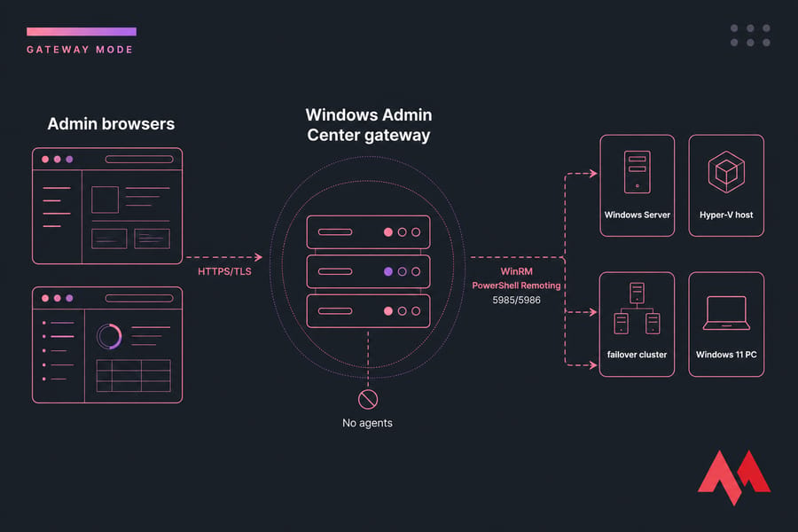Click the "Hyper-V host" label

726,215
